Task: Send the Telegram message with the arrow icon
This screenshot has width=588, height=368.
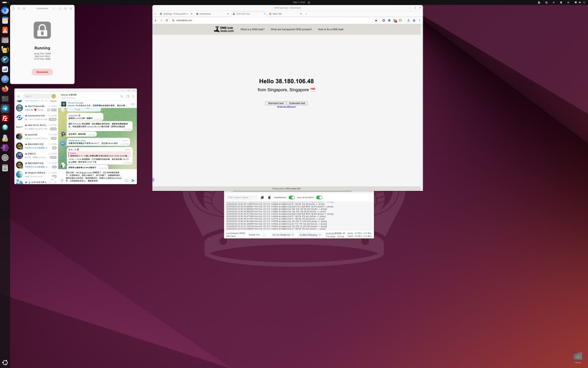Action: point(133,180)
